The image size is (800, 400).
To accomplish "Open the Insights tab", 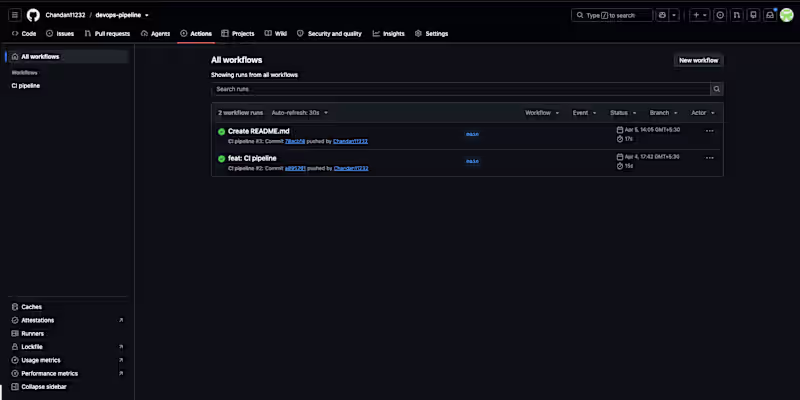I will (x=389, y=34).
